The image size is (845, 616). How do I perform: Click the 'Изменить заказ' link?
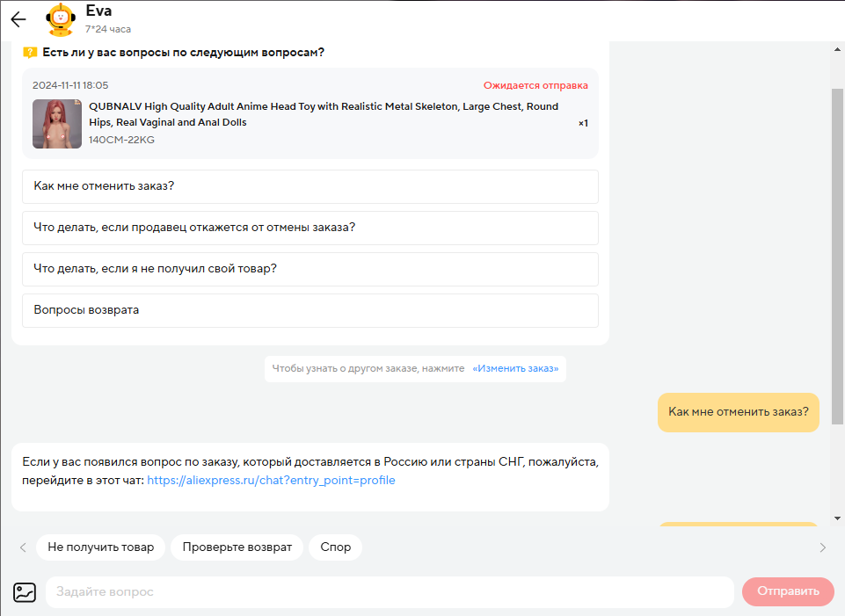click(x=515, y=368)
